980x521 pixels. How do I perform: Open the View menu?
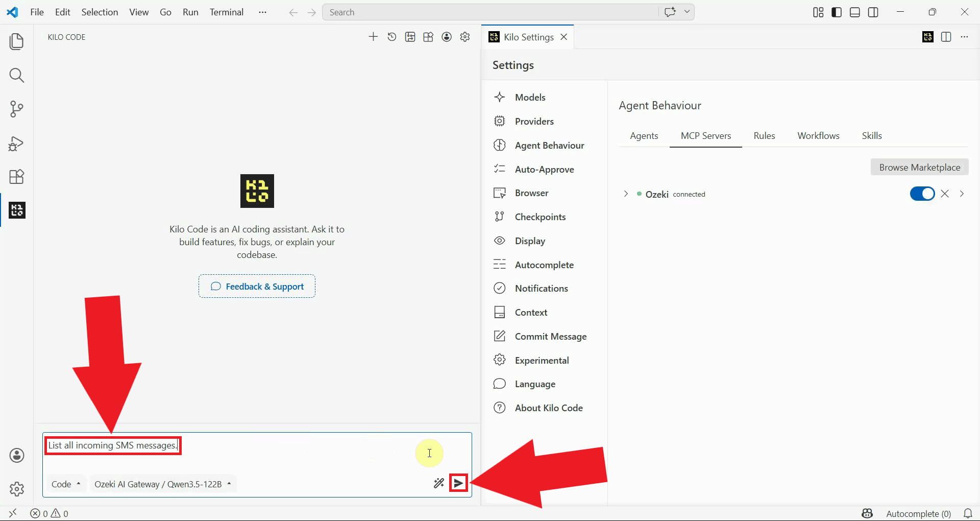[x=139, y=12]
